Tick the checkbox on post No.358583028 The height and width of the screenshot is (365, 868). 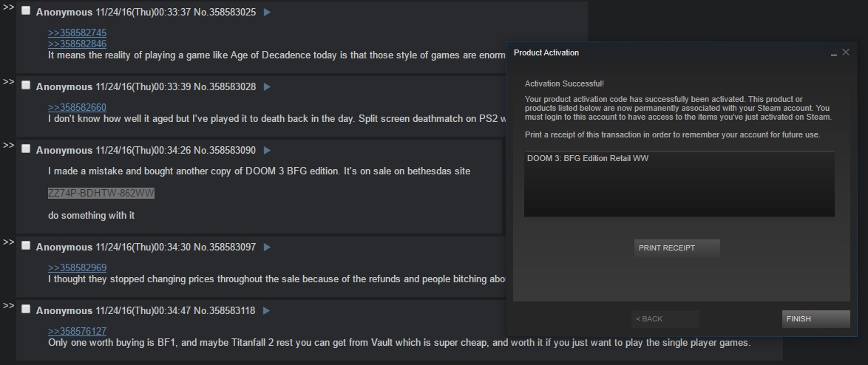pyautogui.click(x=26, y=85)
